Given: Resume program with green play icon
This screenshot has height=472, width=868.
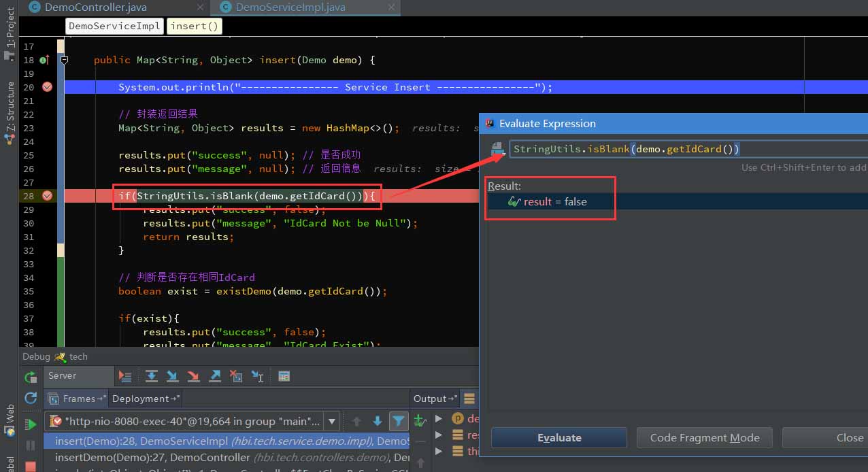Looking at the screenshot, I should click(x=31, y=424).
